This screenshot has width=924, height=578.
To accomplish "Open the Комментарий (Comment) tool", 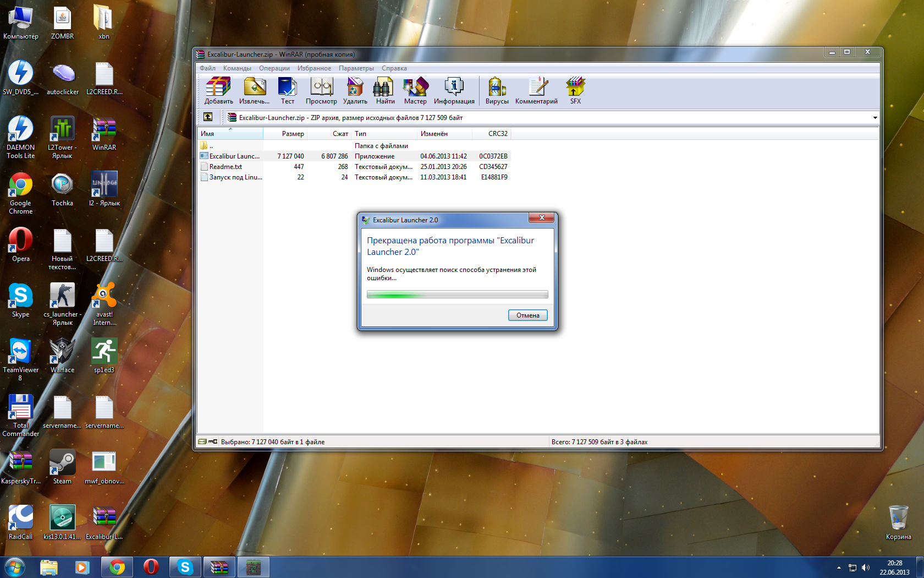I will click(x=536, y=91).
